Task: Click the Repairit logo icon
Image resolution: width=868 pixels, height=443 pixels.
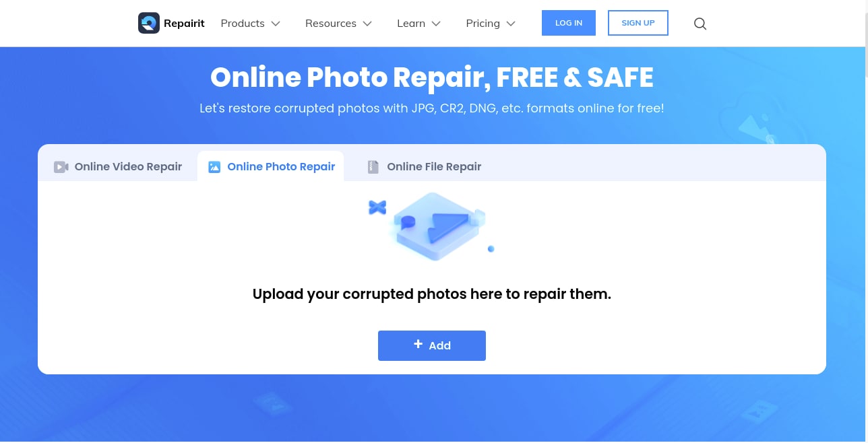Action: 149,23
